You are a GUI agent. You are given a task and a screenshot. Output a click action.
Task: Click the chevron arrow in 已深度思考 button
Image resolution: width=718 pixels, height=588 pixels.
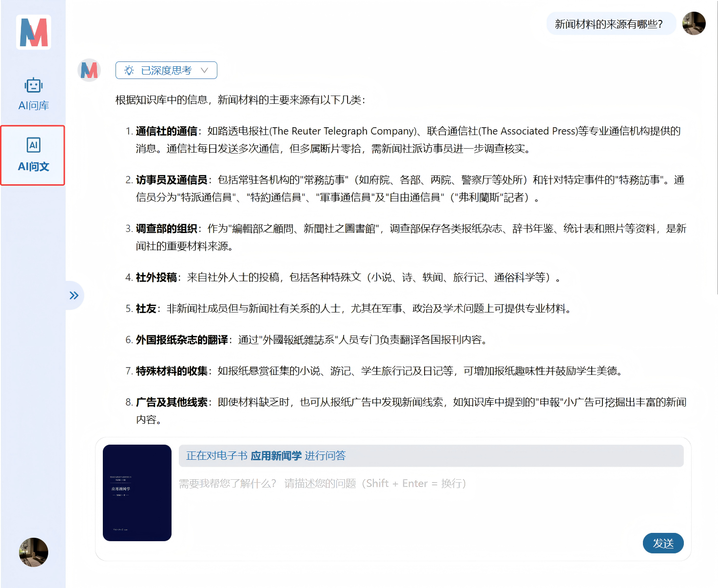[204, 70]
